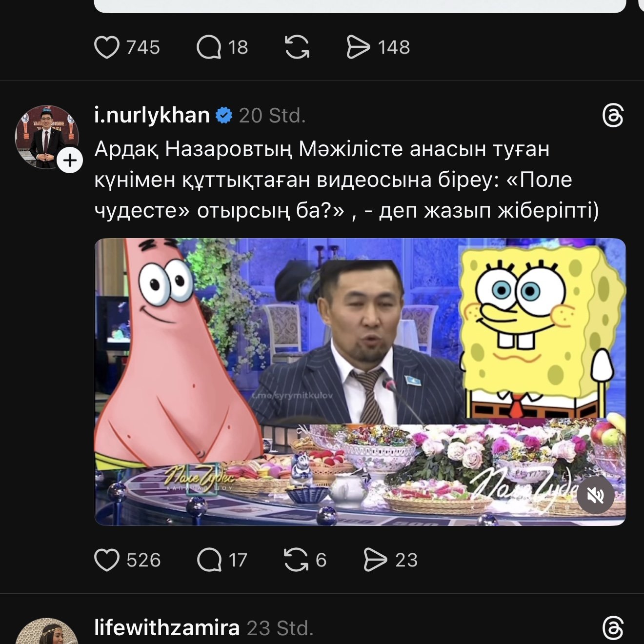Follow i.nurlykhan using the plus badge
This screenshot has height=644, width=644.
pyautogui.click(x=70, y=160)
